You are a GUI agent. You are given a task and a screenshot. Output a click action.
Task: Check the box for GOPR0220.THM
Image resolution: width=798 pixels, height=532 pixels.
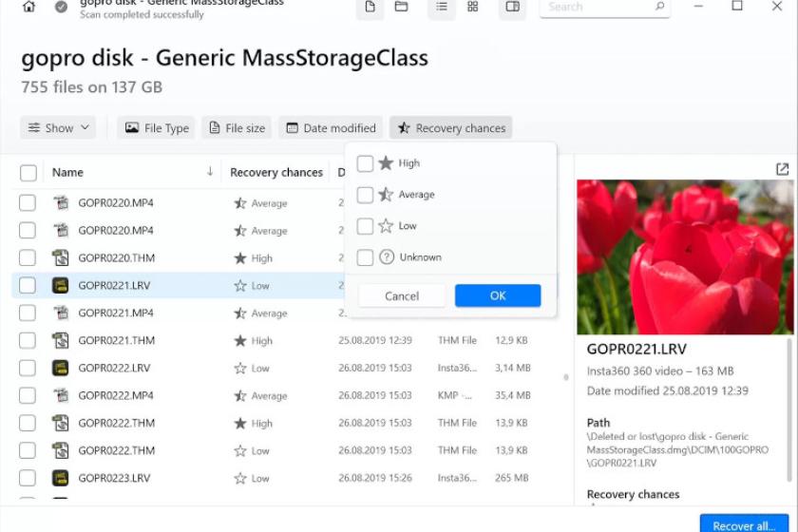point(28,257)
